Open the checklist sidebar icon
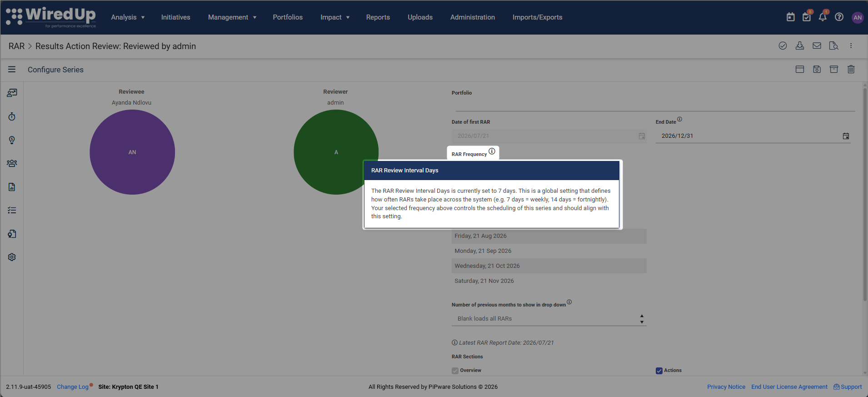 (12, 210)
